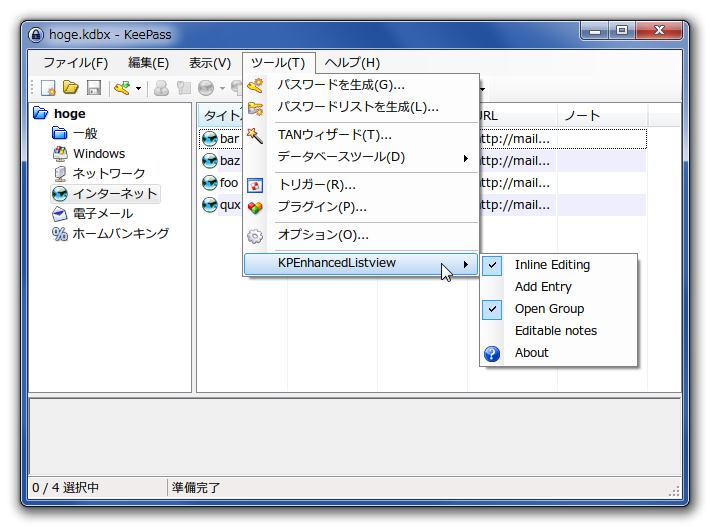Screen dimensions: 710x527
Task: Click the globe icon of qux entry
Action: pyautogui.click(x=210, y=205)
